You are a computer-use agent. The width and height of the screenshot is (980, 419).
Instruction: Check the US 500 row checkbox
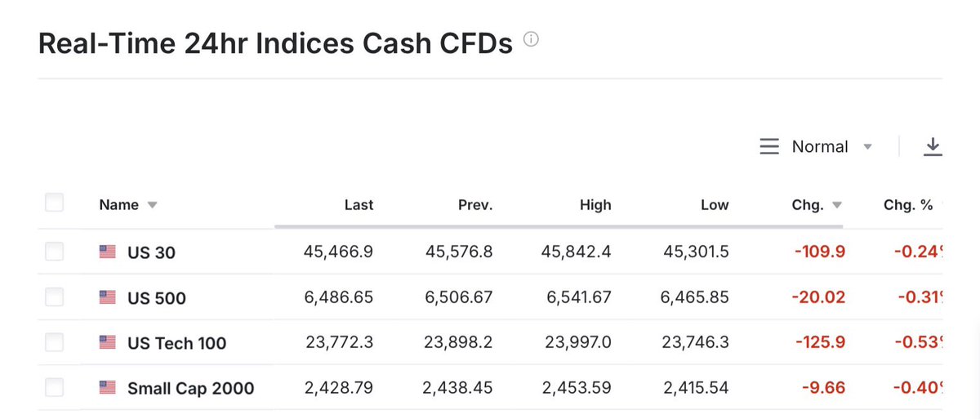coord(54,298)
